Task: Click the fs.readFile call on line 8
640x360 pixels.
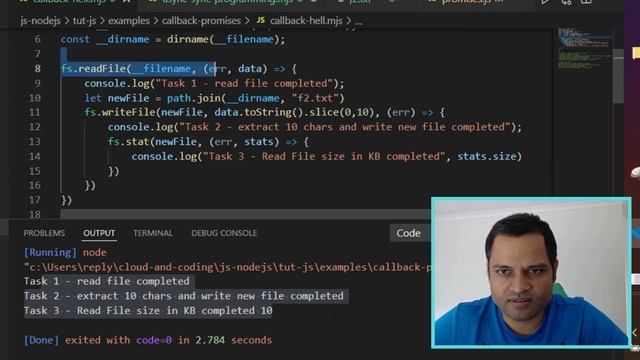Action: point(95,69)
